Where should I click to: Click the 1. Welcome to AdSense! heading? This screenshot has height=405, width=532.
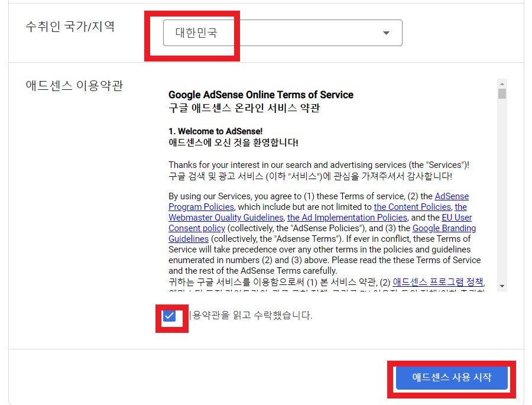(x=215, y=131)
